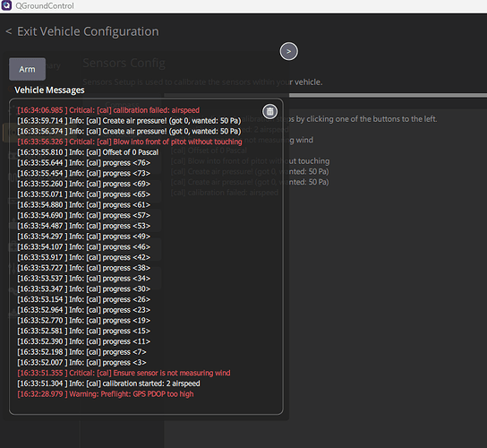The image size is (487, 448).
Task: Select the 'progress <3>' log line
Action: 81,363
